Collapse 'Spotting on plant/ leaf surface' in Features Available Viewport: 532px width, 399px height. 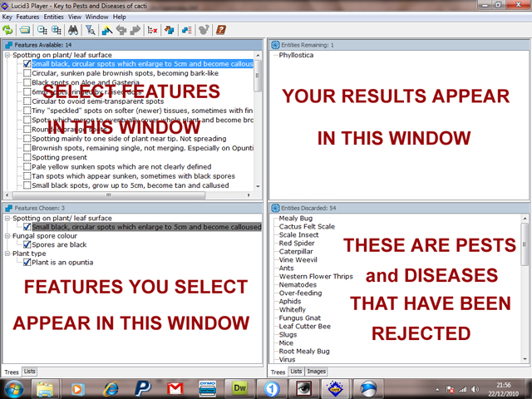[x=7, y=55]
